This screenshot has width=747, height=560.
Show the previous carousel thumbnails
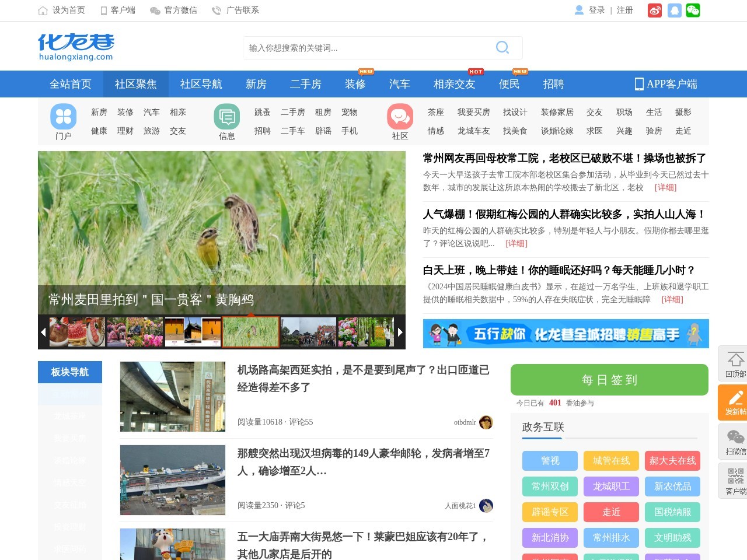43,332
